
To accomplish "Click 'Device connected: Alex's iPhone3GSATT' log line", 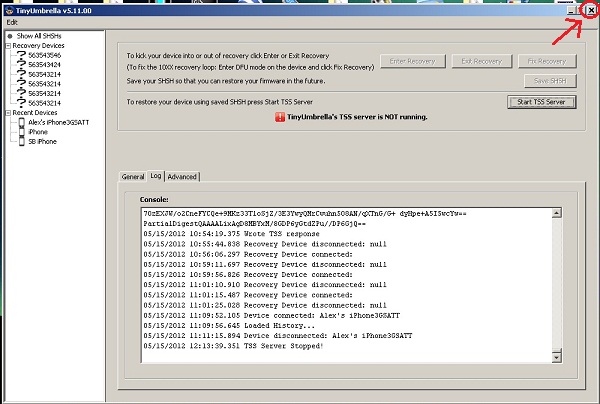I will click(x=272, y=316).
